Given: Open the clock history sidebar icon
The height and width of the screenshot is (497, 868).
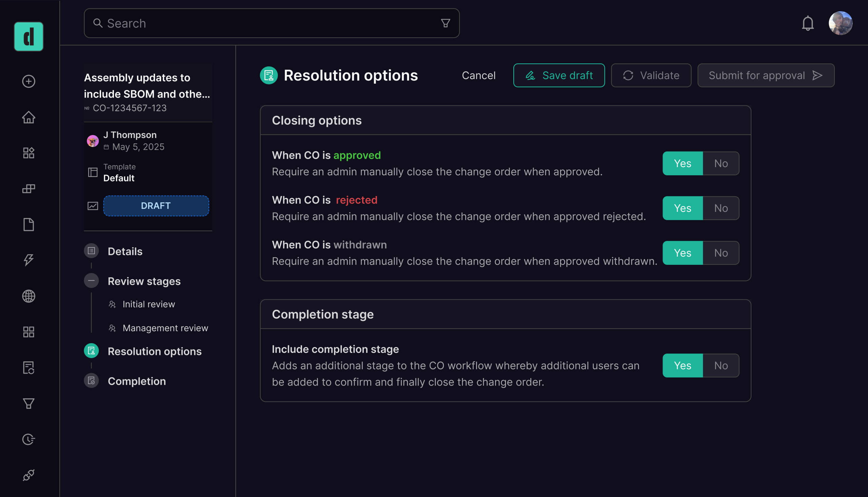Looking at the screenshot, I should point(29,439).
